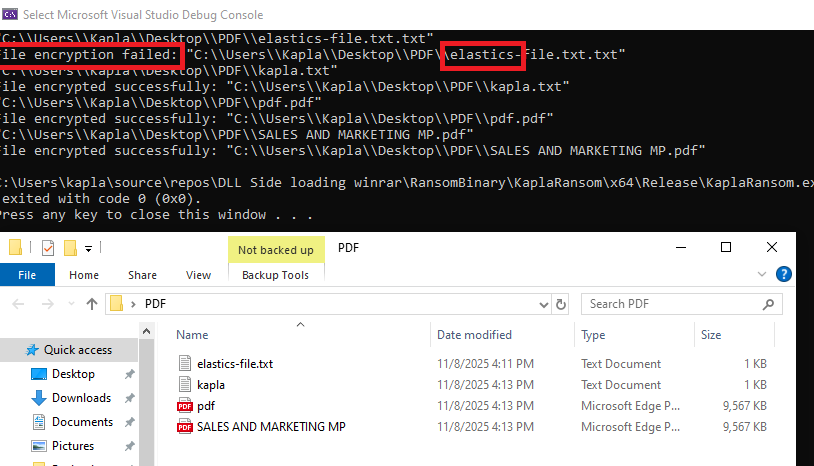Select the SALES AND MARKETING MP PDF icon
The width and height of the screenshot is (814, 466).
(x=184, y=427)
